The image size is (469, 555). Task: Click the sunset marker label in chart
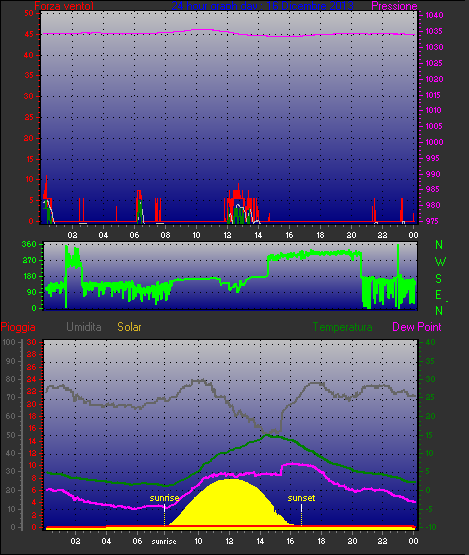301,498
